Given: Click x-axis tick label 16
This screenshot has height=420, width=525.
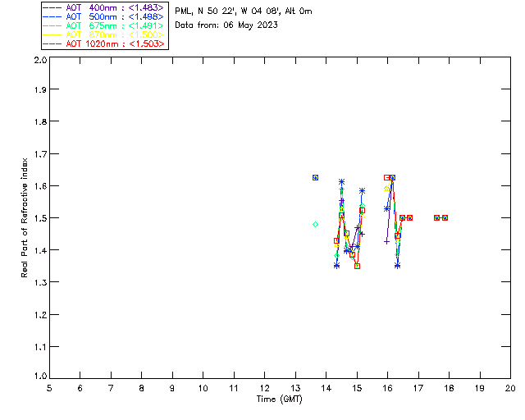Looking at the screenshot, I should 387,388.
